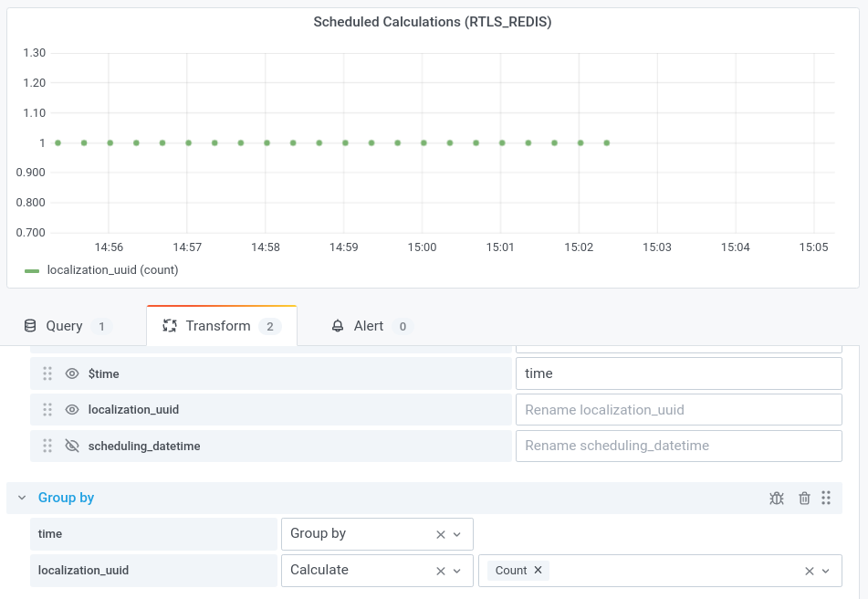Toggle the localization_uuid legend under the graph

pos(100,269)
